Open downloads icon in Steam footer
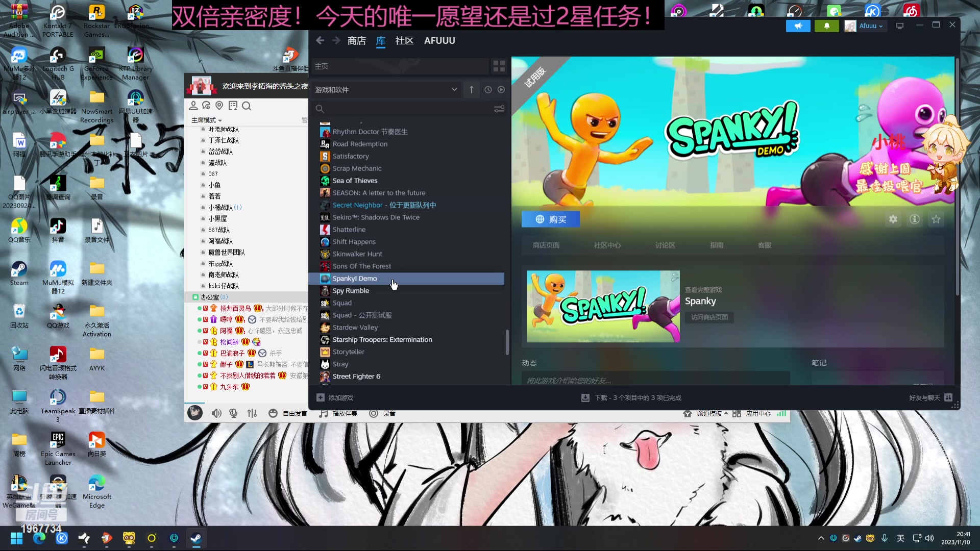980x551 pixels. 585,397
